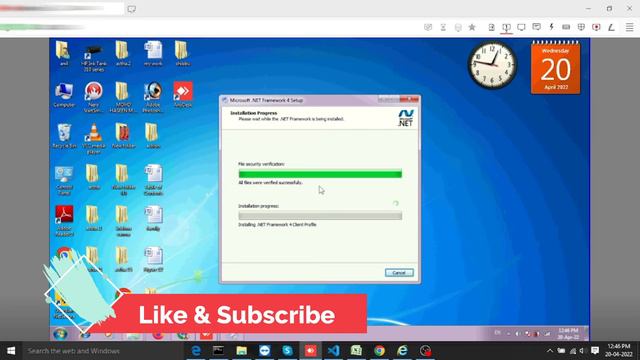
Task: Open TeamViewer from the taskbar
Action: (x=264, y=351)
